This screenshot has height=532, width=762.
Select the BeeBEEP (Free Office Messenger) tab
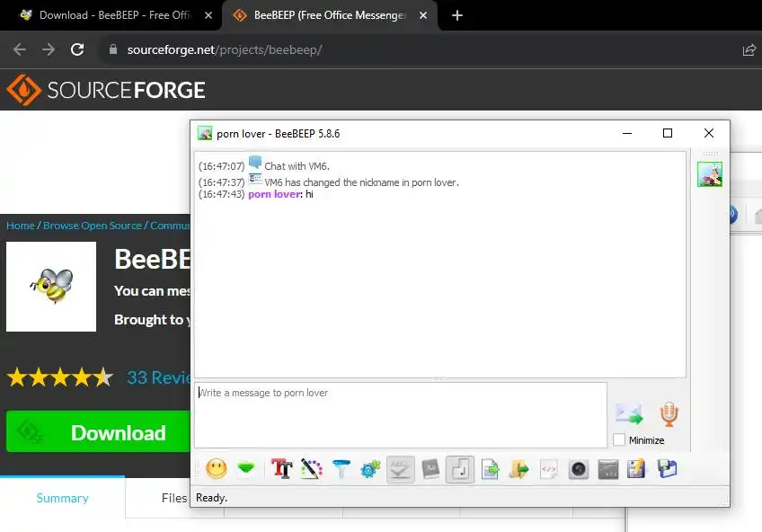pyautogui.click(x=330, y=15)
